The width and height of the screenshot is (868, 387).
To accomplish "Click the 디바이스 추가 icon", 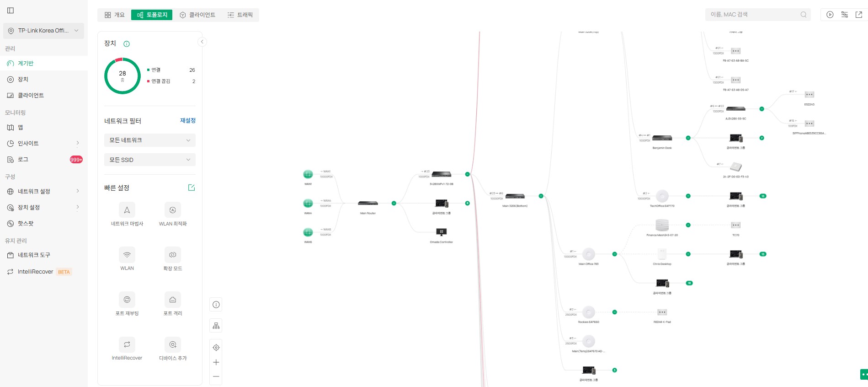I will [x=172, y=344].
